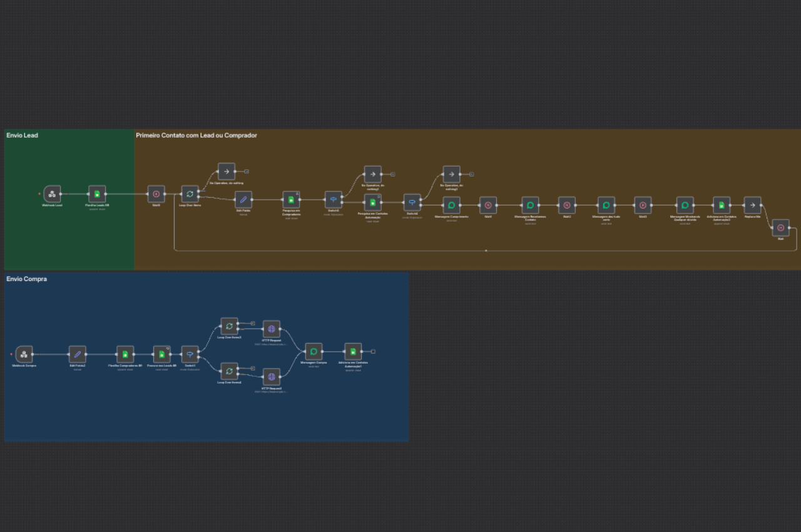Select the Envio Lead sticky note title
The width and height of the screenshot is (801, 532).
coord(23,135)
